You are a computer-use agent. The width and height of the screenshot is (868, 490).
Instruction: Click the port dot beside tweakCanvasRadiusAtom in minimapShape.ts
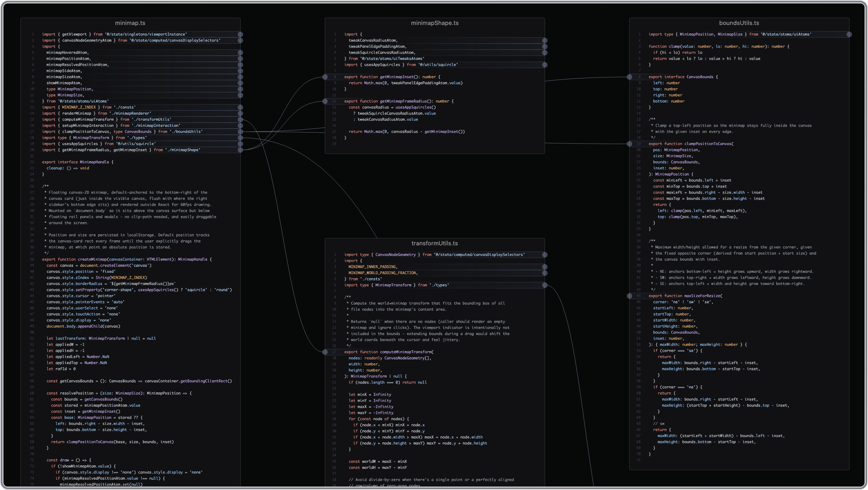[545, 41]
